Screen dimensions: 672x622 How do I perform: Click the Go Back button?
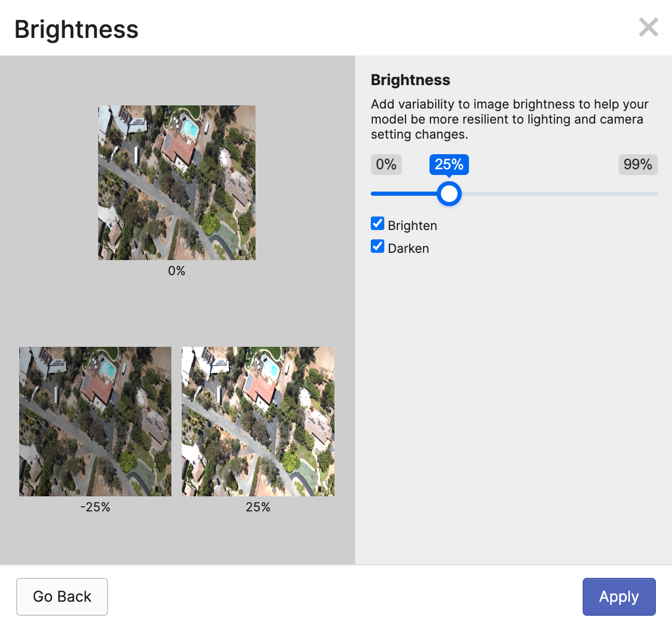pyautogui.click(x=62, y=597)
